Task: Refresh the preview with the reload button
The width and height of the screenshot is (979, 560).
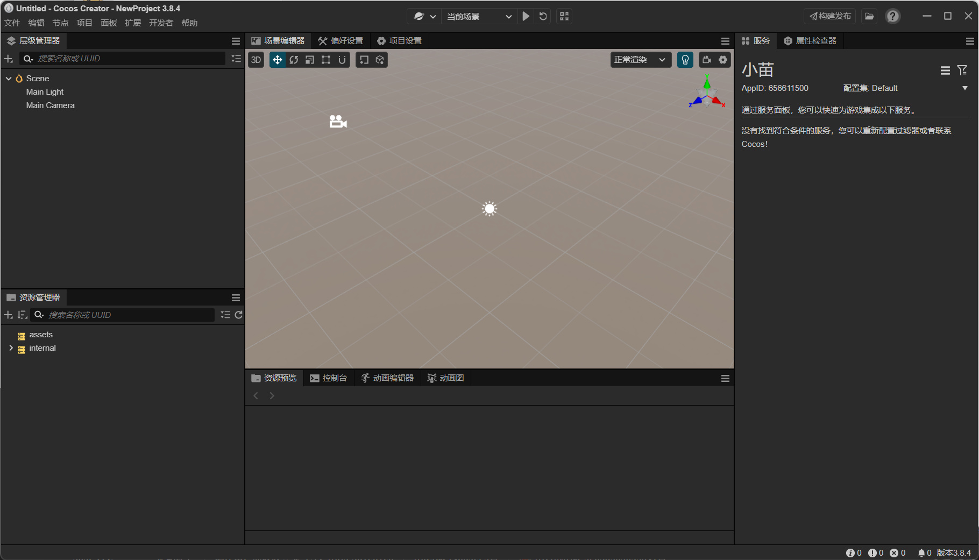Action: [x=543, y=16]
